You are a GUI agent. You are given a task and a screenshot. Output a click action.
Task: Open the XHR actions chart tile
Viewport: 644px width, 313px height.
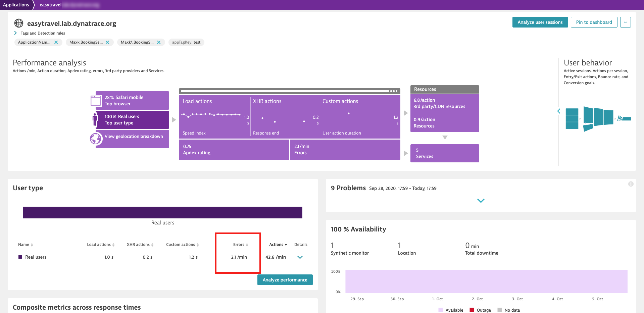click(x=285, y=117)
